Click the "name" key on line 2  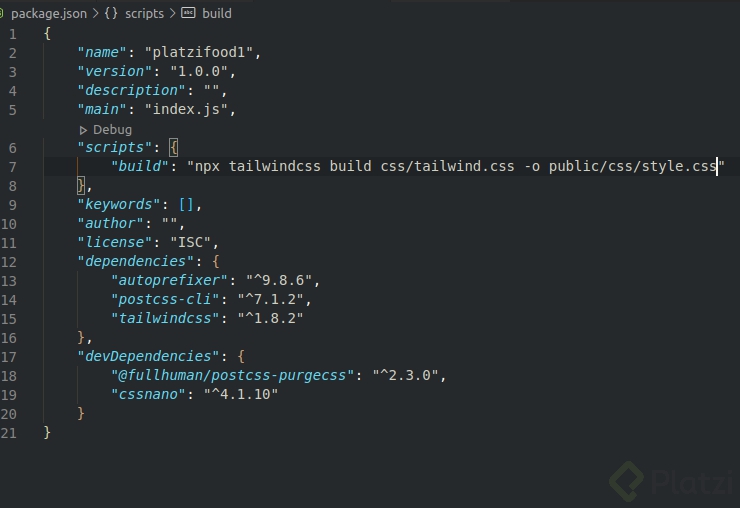click(x=103, y=52)
